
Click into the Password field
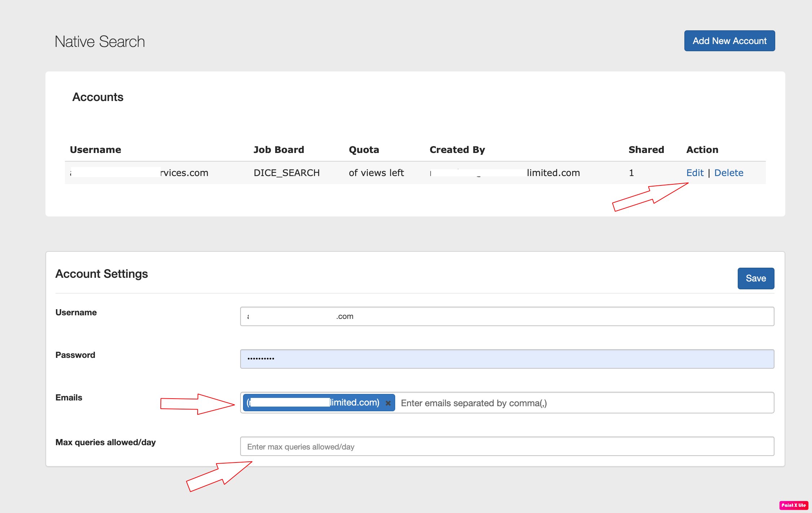[507, 359]
